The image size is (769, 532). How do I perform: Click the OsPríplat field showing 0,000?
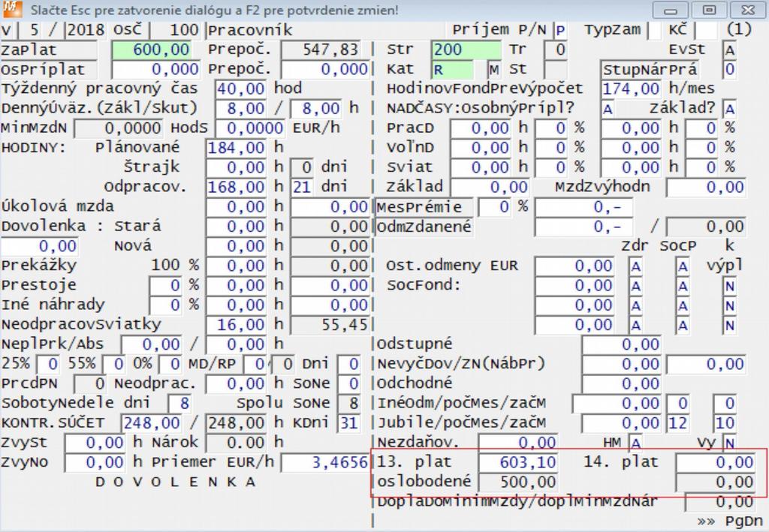point(155,70)
